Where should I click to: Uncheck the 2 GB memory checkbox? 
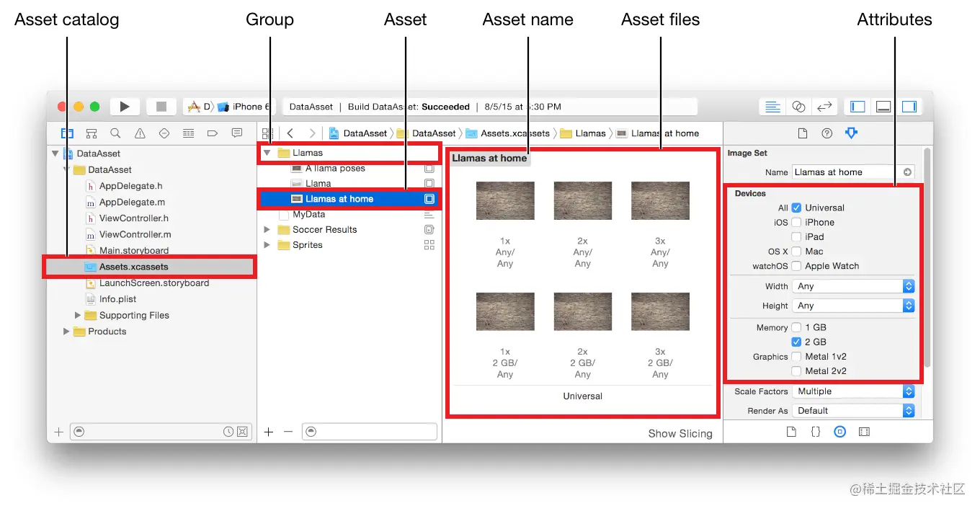(796, 342)
